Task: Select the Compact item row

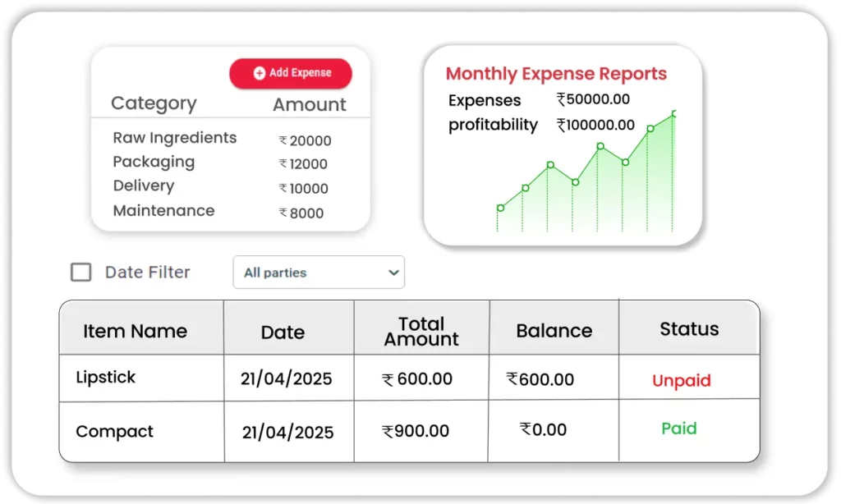Action: (x=115, y=432)
